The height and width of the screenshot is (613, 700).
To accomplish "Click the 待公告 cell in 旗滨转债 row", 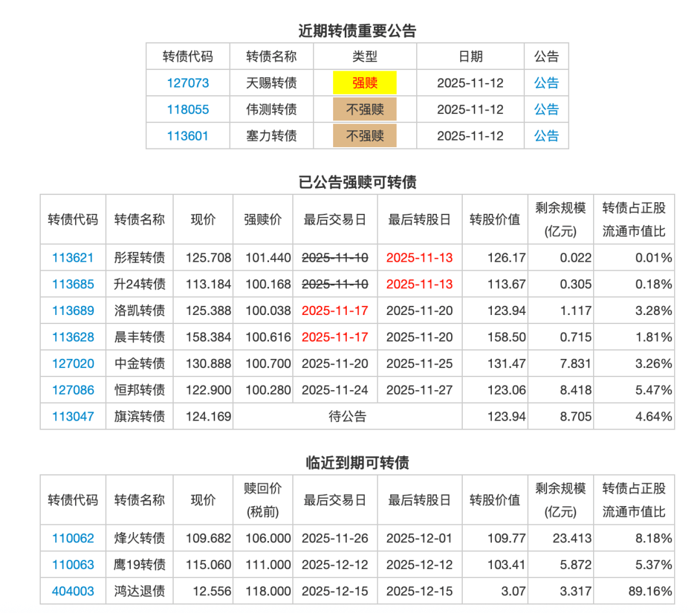I will (x=347, y=417).
